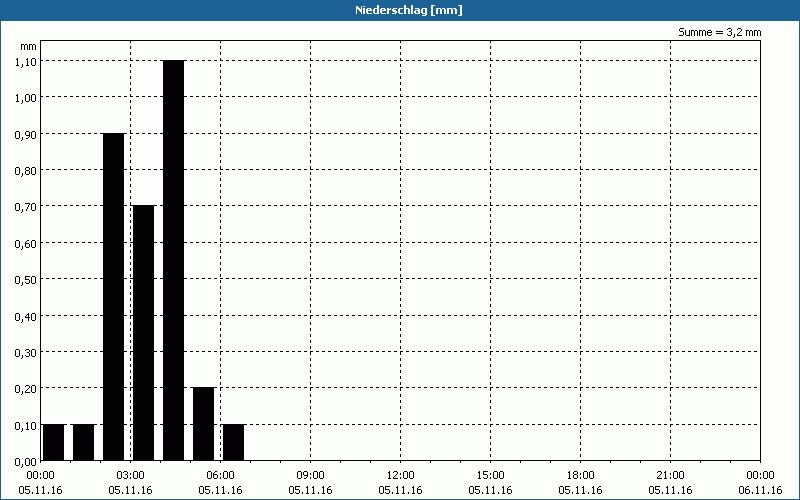Screen dimensions: 800x500
Task: Select the 'Summe = 3,2 mm' total label
Action: point(719,32)
